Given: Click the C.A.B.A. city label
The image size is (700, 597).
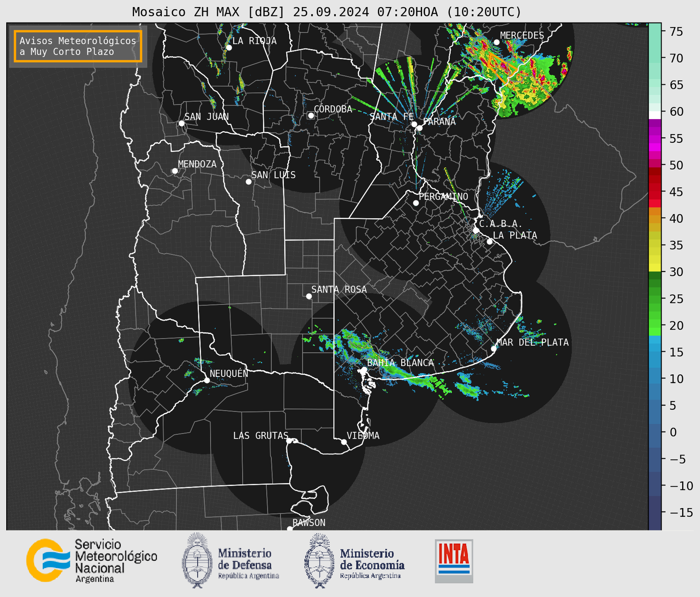Looking at the screenshot, I should [x=501, y=224].
